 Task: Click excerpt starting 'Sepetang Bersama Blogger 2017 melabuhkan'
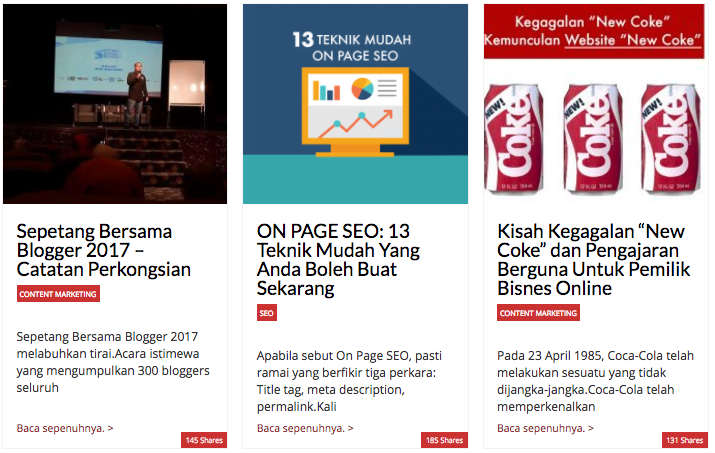[x=113, y=362]
